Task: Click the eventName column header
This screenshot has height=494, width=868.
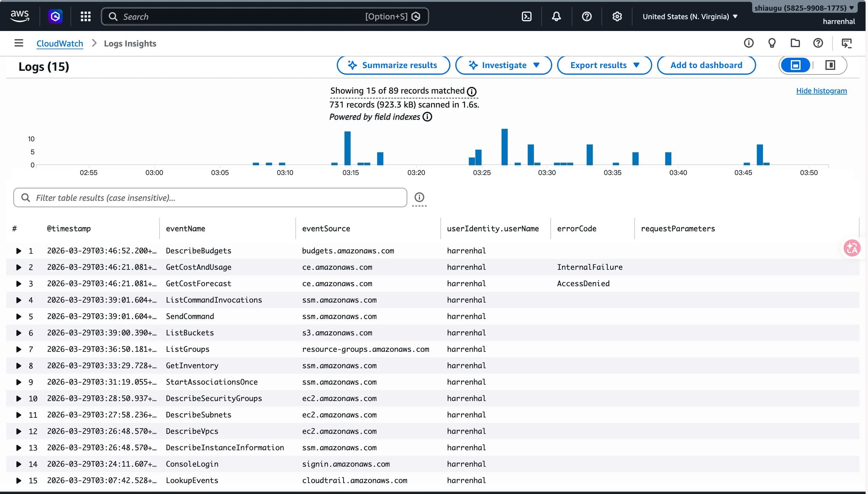Action: coord(186,229)
